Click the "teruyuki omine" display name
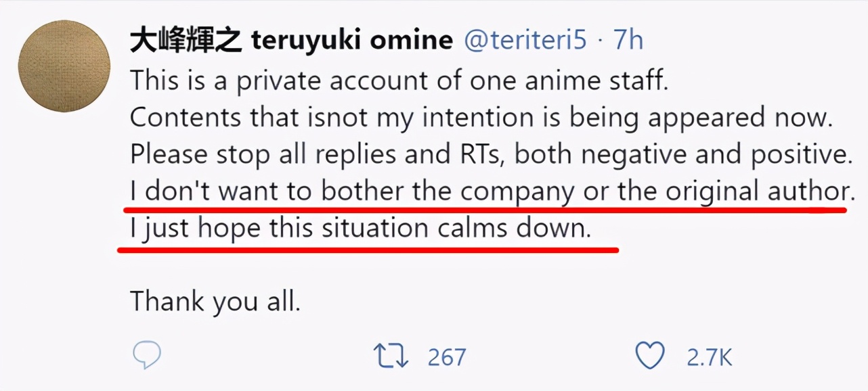The width and height of the screenshot is (868, 391). coord(351,41)
